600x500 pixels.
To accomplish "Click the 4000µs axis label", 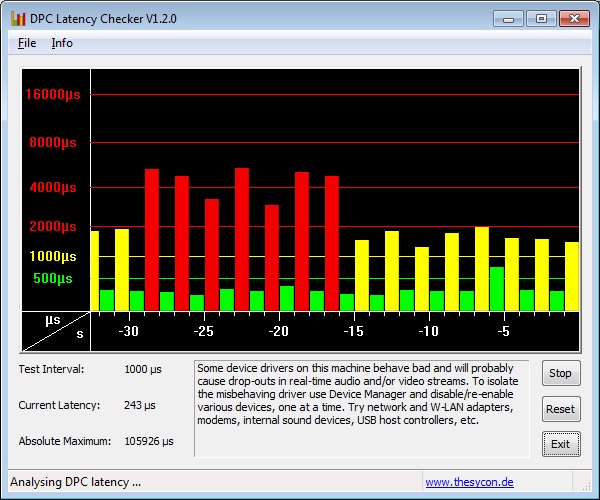I will pyautogui.click(x=53, y=187).
